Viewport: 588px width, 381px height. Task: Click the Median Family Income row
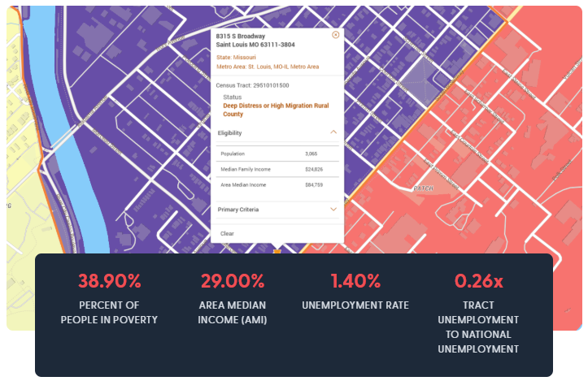point(277,169)
